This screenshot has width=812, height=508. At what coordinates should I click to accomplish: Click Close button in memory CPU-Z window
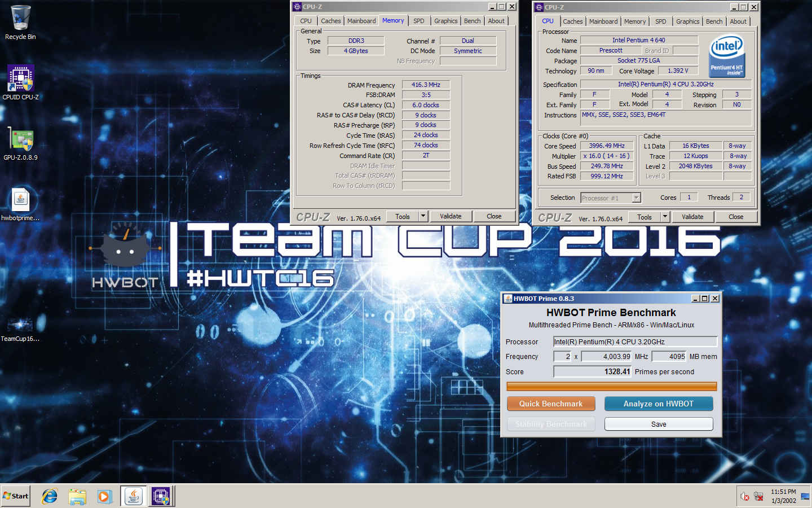494,216
